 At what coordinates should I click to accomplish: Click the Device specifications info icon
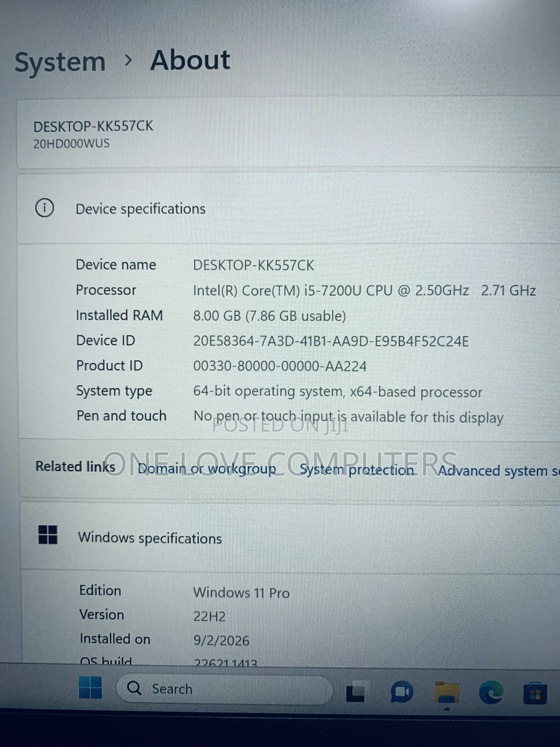44,208
